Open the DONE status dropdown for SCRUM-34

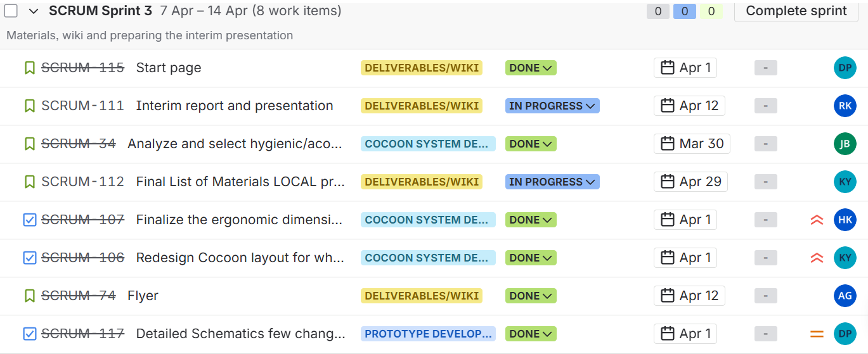coord(531,144)
